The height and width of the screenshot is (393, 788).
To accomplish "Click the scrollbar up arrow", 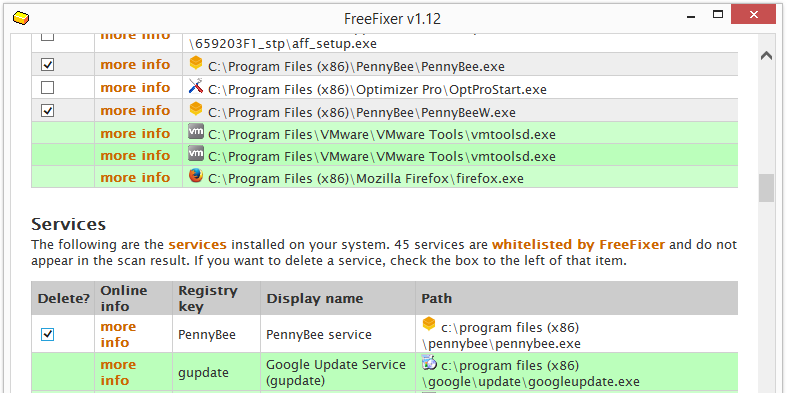I will point(766,56).
